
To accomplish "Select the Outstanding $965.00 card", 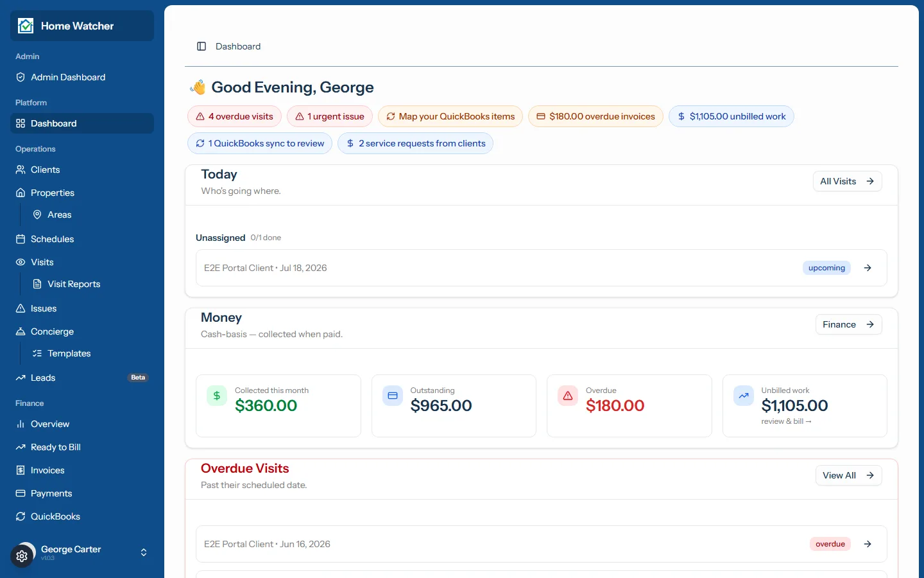I will tap(454, 406).
